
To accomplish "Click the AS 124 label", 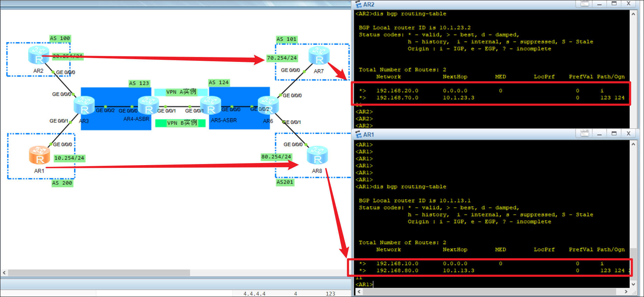I will 219,83.
